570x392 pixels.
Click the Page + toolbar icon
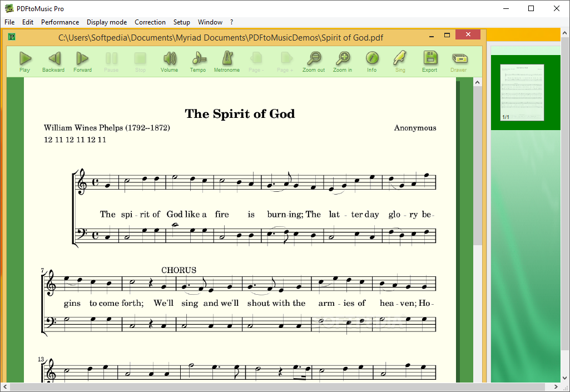coord(285,62)
